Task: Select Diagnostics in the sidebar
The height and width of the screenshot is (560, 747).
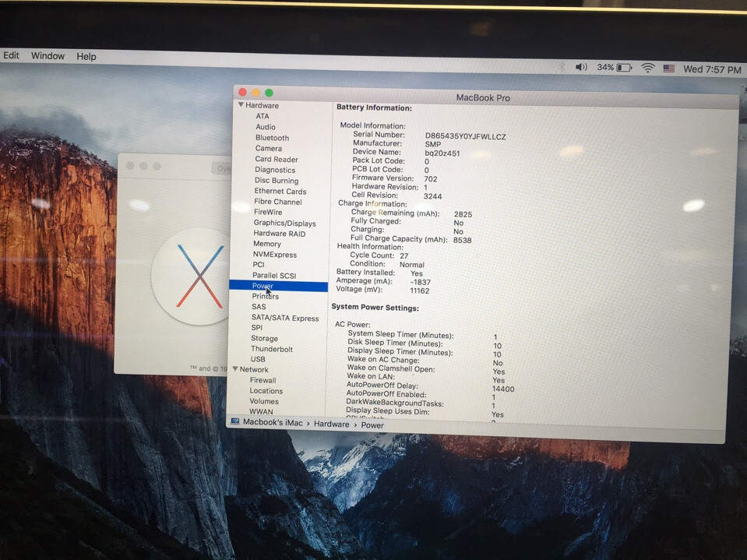Action: 275,170
